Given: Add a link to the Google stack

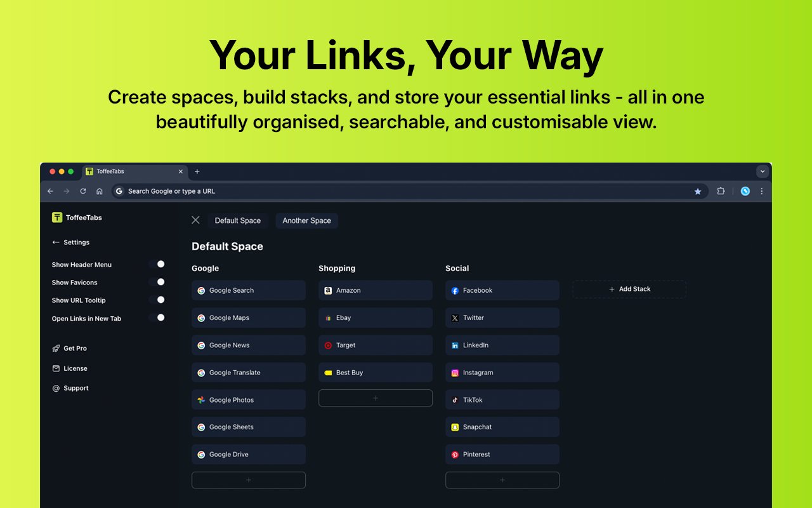Looking at the screenshot, I should [x=249, y=480].
